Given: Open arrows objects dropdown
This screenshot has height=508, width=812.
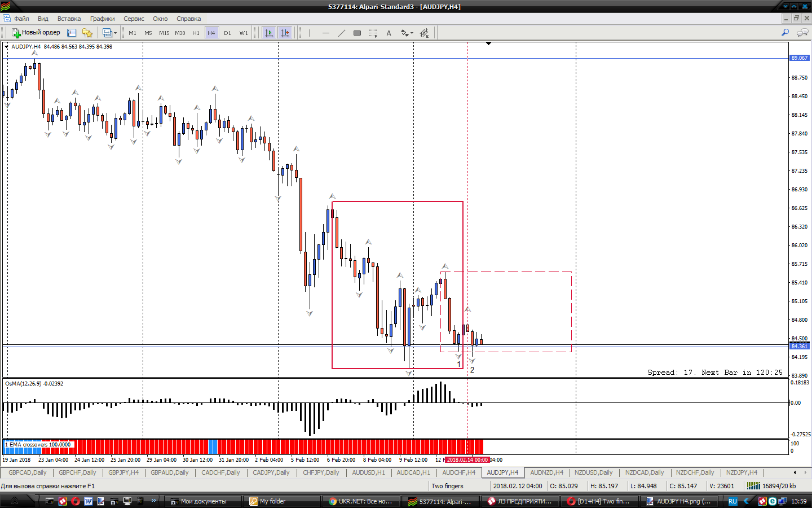Looking at the screenshot, I should (407, 33).
